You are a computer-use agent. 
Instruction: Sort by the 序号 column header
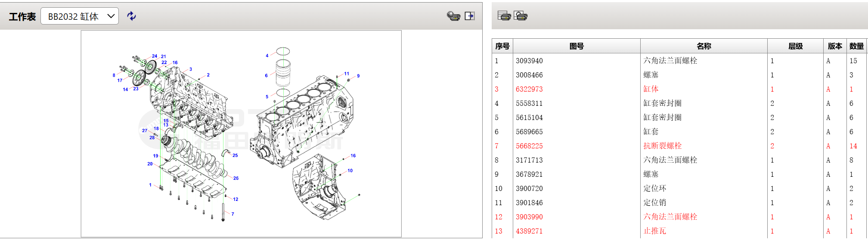click(x=502, y=46)
